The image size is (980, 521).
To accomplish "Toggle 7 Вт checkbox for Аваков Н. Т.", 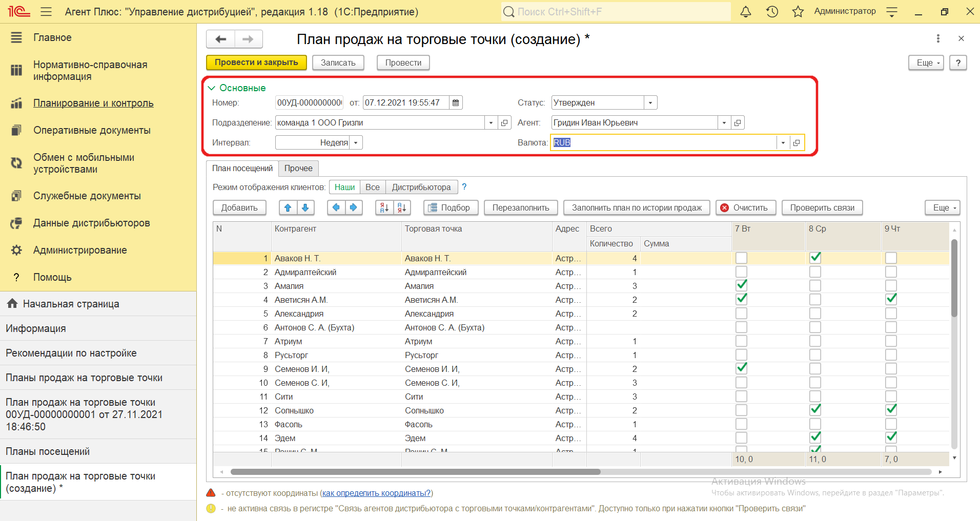I will click(x=741, y=258).
